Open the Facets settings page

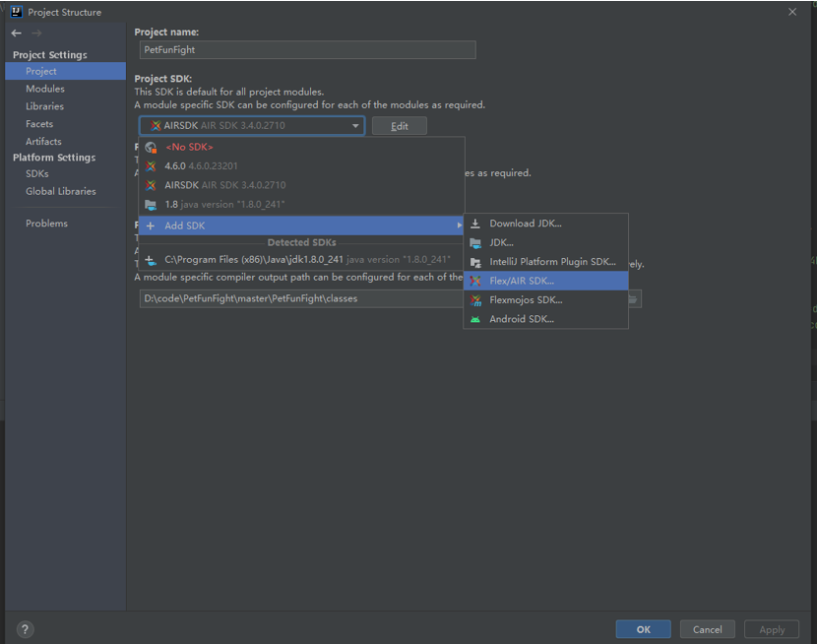click(66, 124)
